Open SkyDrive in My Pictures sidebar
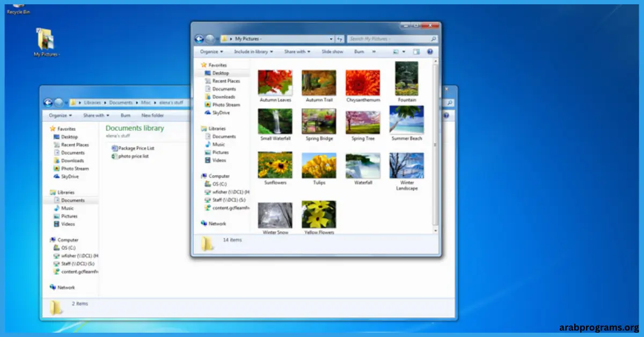The width and height of the screenshot is (644, 337). click(x=217, y=113)
